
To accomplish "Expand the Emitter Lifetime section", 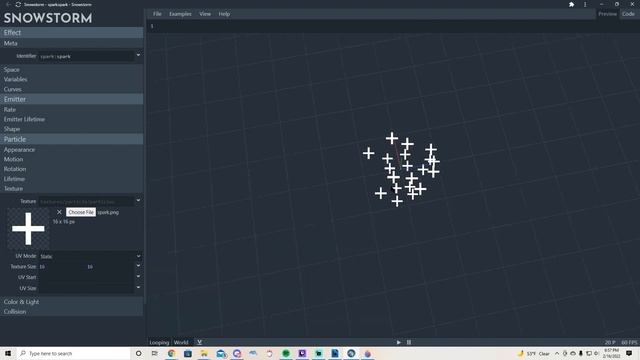I will tap(71, 120).
